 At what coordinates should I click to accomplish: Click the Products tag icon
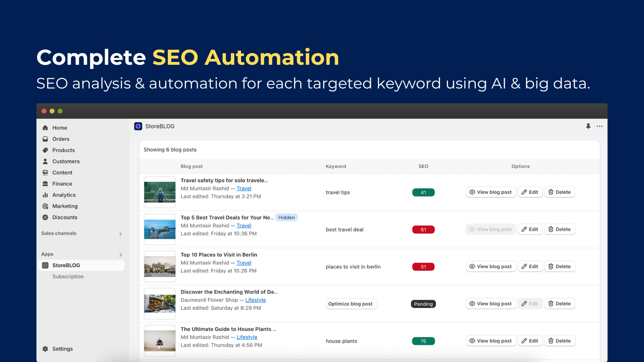45,150
